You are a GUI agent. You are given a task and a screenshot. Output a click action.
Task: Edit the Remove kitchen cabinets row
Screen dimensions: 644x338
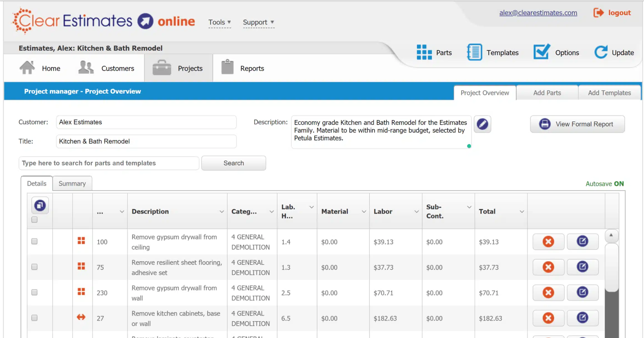click(x=582, y=318)
